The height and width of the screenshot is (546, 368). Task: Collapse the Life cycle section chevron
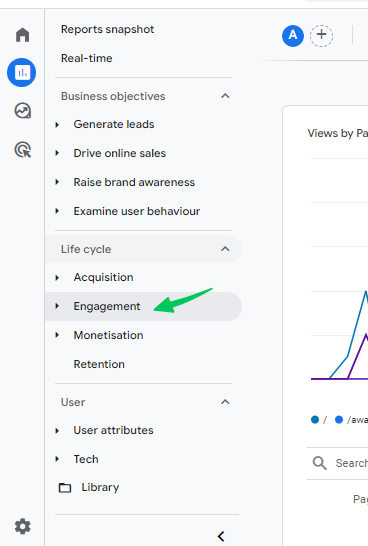click(x=225, y=249)
